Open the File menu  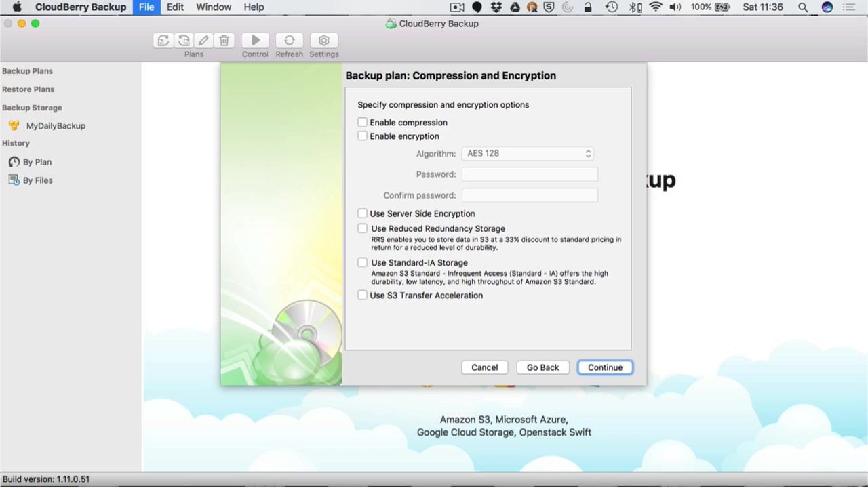tap(146, 7)
